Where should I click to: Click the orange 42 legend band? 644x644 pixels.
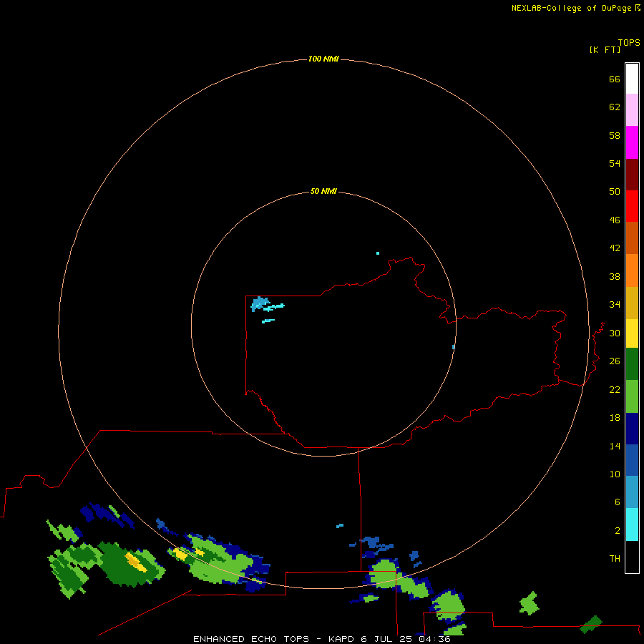[632, 270]
